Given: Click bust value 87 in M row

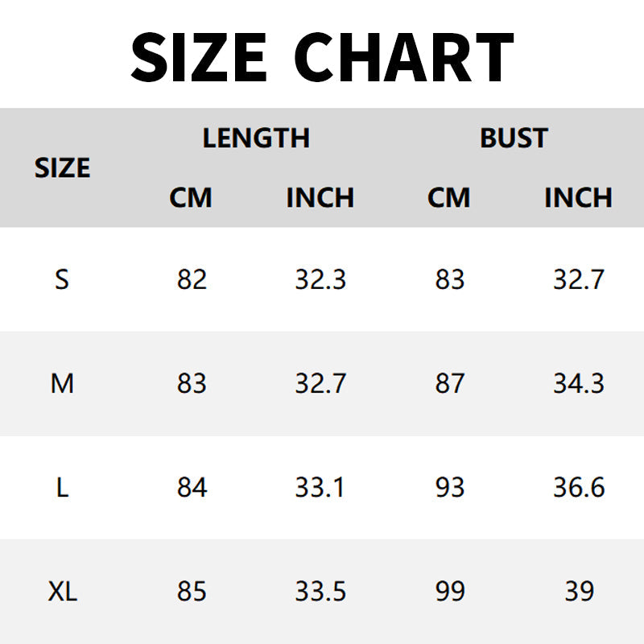Looking at the screenshot, I should click(x=449, y=384).
